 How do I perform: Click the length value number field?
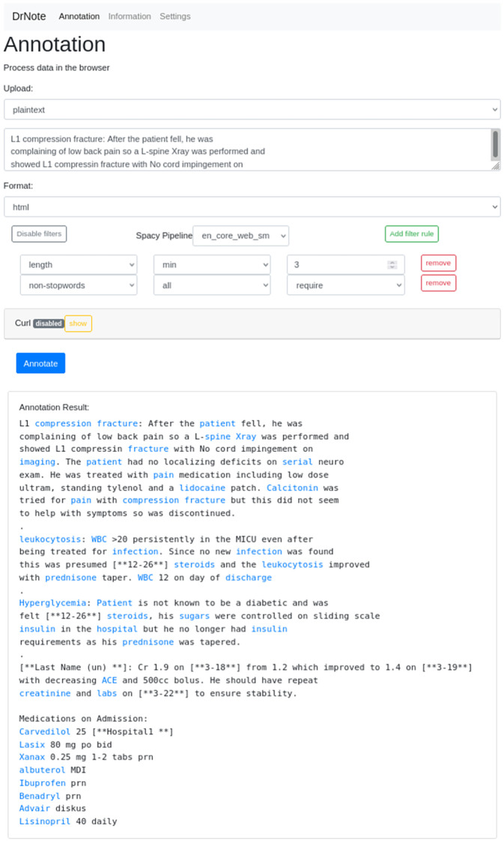pyautogui.click(x=337, y=264)
